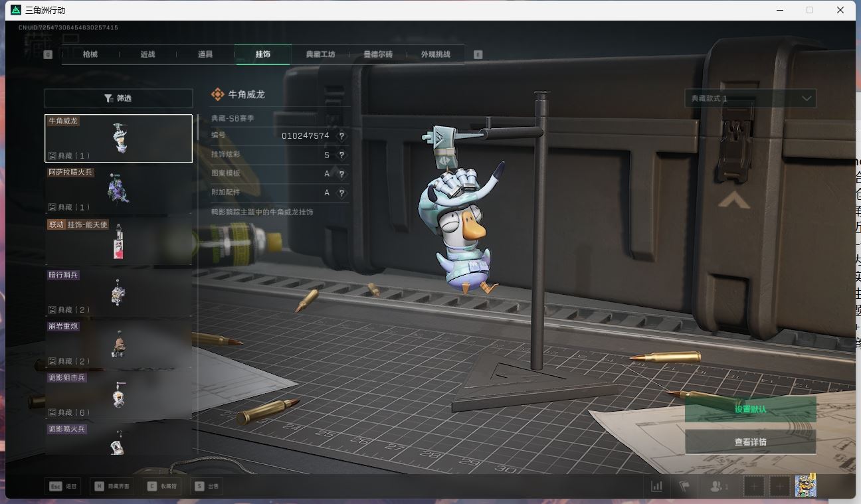This screenshot has height=504, width=861.
Task: Open the 典藏工坊 tab
Action: coord(320,54)
